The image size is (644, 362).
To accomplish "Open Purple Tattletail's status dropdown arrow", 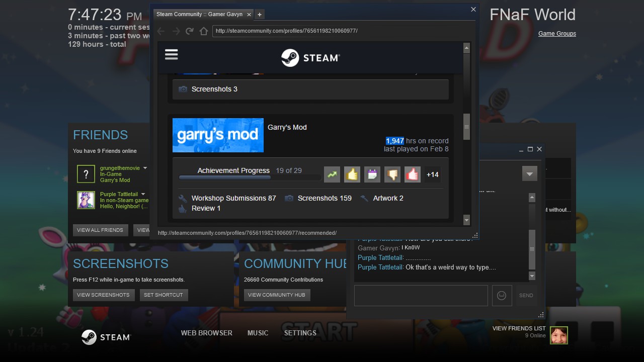I will tap(142, 194).
